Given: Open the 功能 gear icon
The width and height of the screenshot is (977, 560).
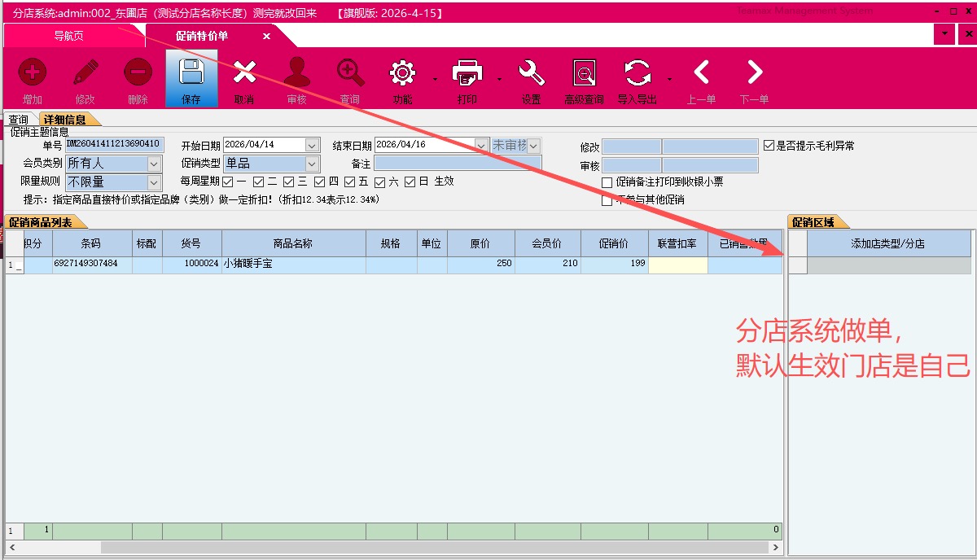Looking at the screenshot, I should point(402,73).
